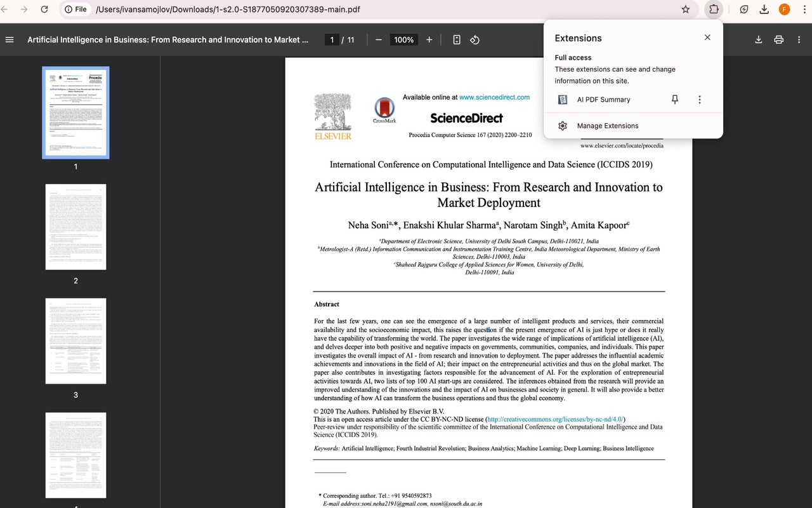Click the Abstract heading

coord(327,304)
